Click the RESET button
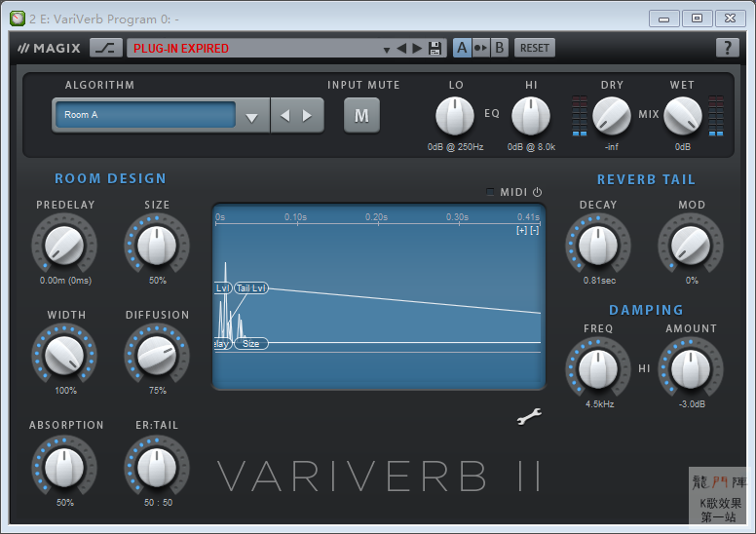The image size is (756, 534). click(535, 48)
